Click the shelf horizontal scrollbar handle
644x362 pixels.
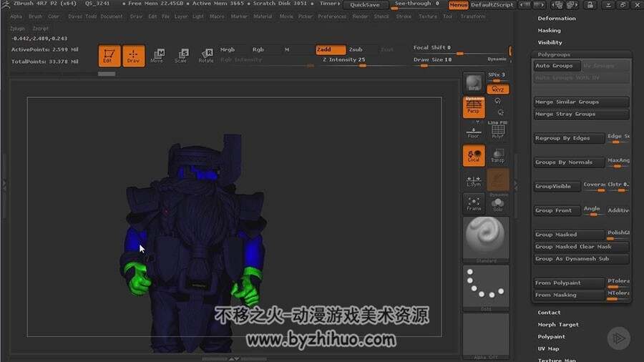(x=107, y=74)
